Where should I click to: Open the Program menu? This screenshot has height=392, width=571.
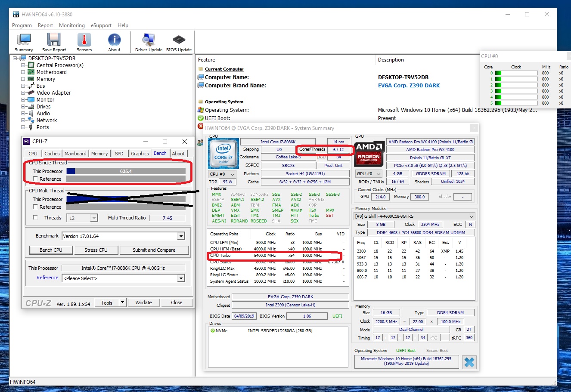click(x=22, y=25)
